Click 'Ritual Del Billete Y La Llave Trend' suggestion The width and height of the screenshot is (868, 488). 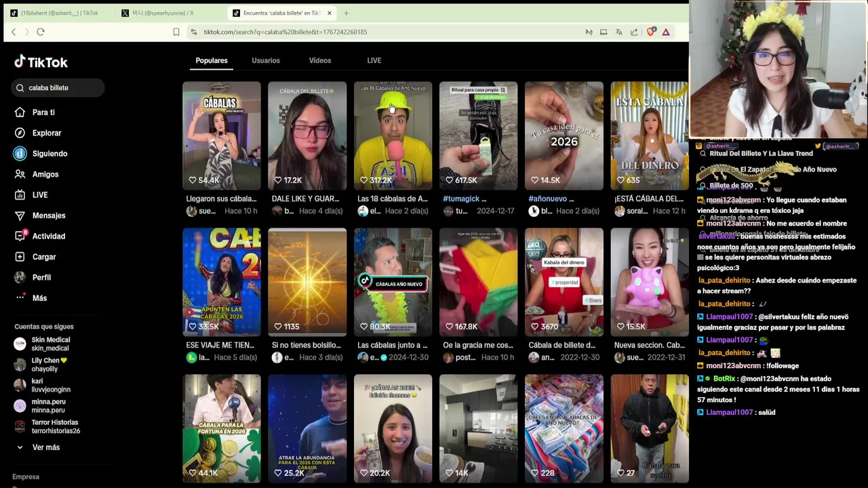761,154
